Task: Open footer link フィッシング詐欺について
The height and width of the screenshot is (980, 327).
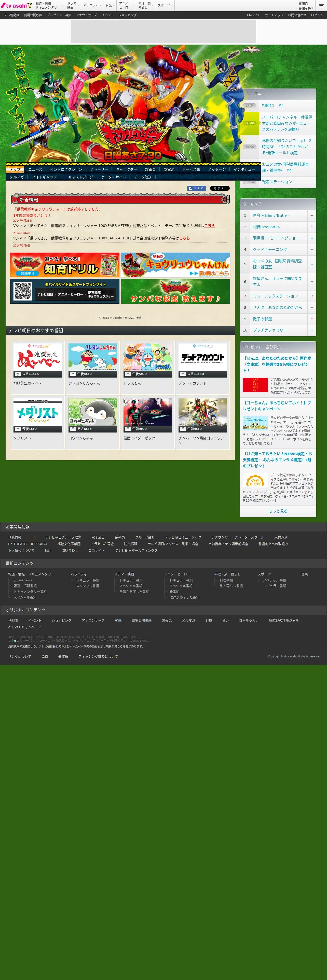Action: point(98,657)
